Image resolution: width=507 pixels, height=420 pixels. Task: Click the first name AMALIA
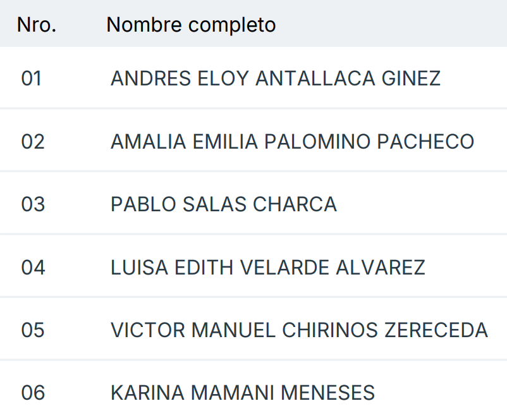click(148, 142)
